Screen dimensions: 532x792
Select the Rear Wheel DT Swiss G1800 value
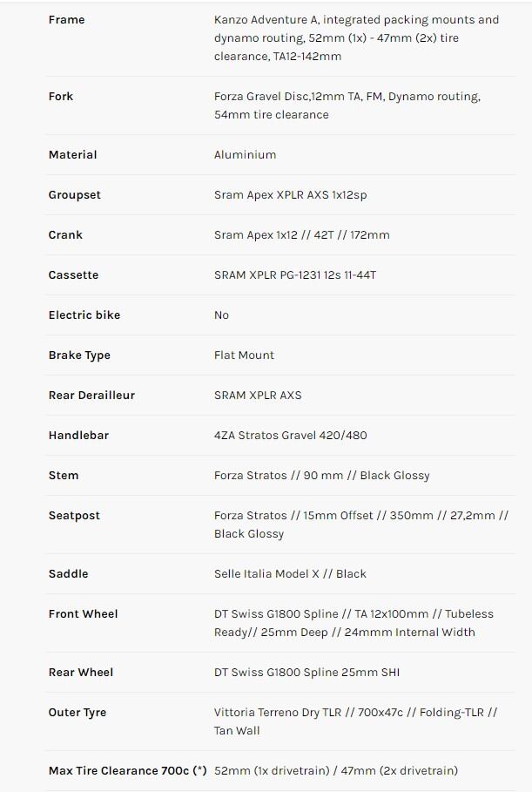306,673
